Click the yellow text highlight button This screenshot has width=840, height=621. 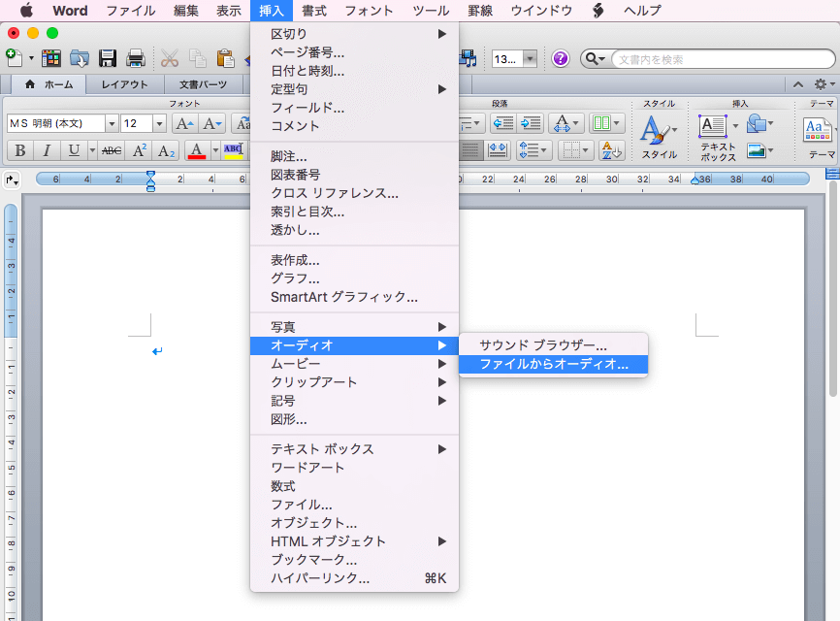(x=234, y=150)
